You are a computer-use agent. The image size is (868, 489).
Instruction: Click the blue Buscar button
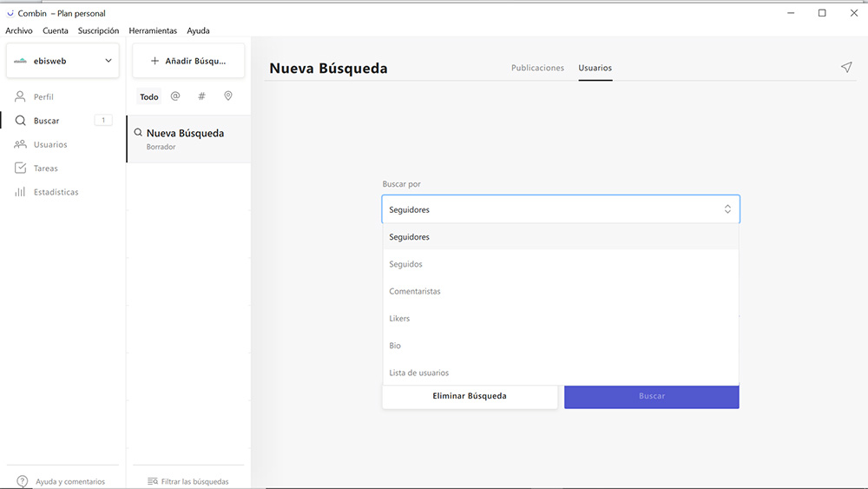[x=652, y=396]
